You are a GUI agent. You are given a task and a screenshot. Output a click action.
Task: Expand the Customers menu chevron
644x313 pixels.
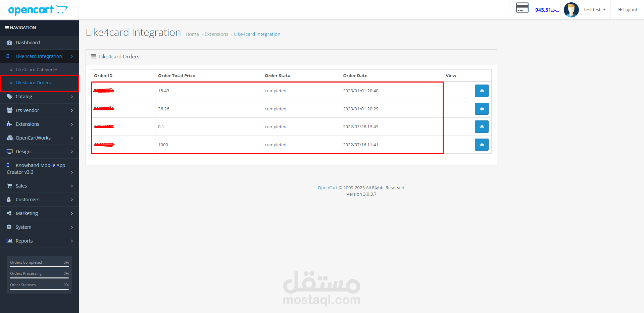pyautogui.click(x=72, y=200)
